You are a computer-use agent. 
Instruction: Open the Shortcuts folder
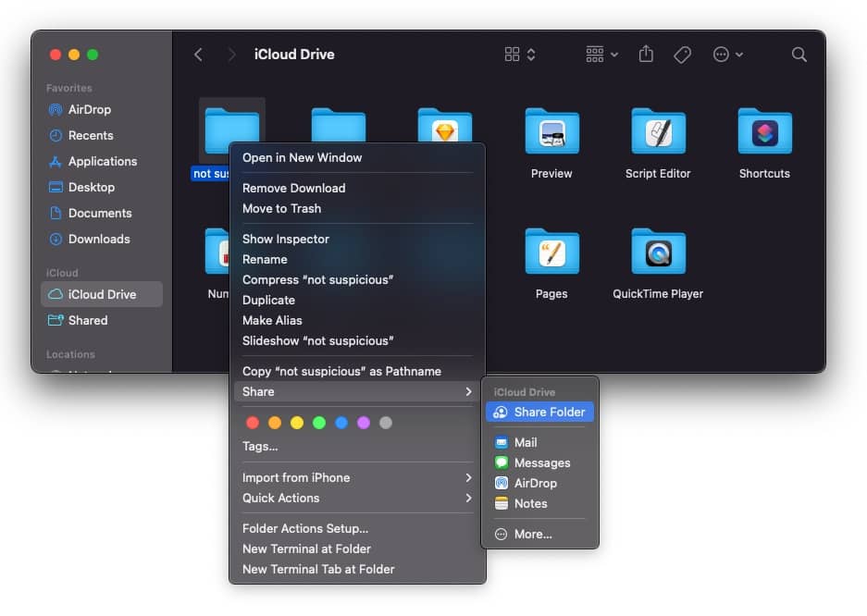[x=764, y=131]
